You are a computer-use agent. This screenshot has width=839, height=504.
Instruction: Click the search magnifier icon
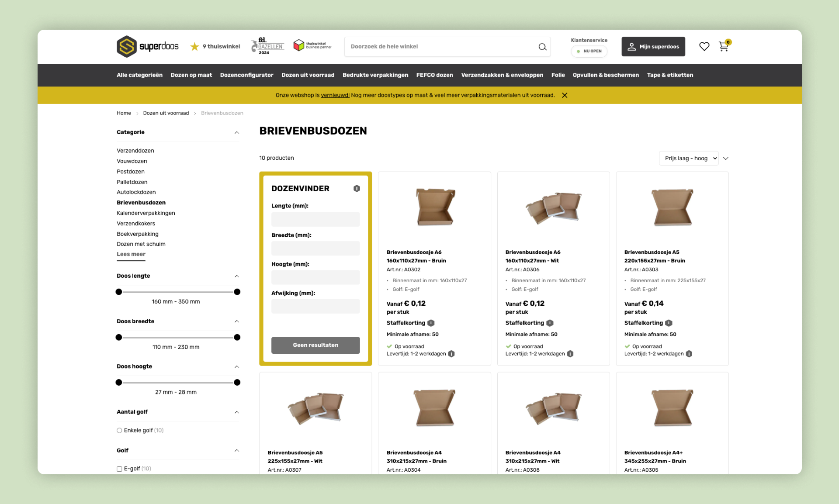pyautogui.click(x=542, y=47)
